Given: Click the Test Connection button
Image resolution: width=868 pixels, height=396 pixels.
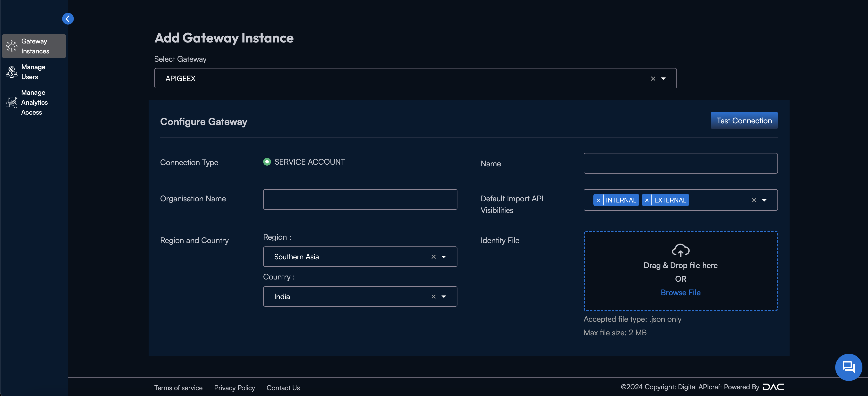Looking at the screenshot, I should (x=744, y=121).
